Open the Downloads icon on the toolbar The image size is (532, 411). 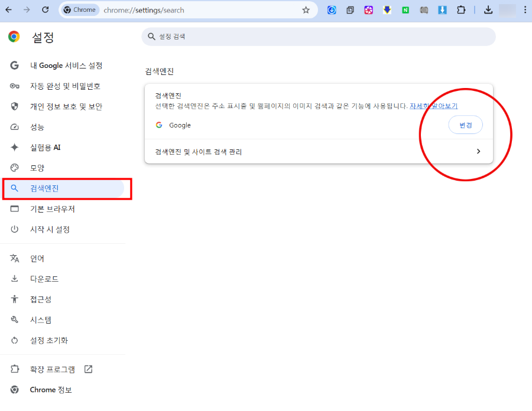click(x=488, y=9)
